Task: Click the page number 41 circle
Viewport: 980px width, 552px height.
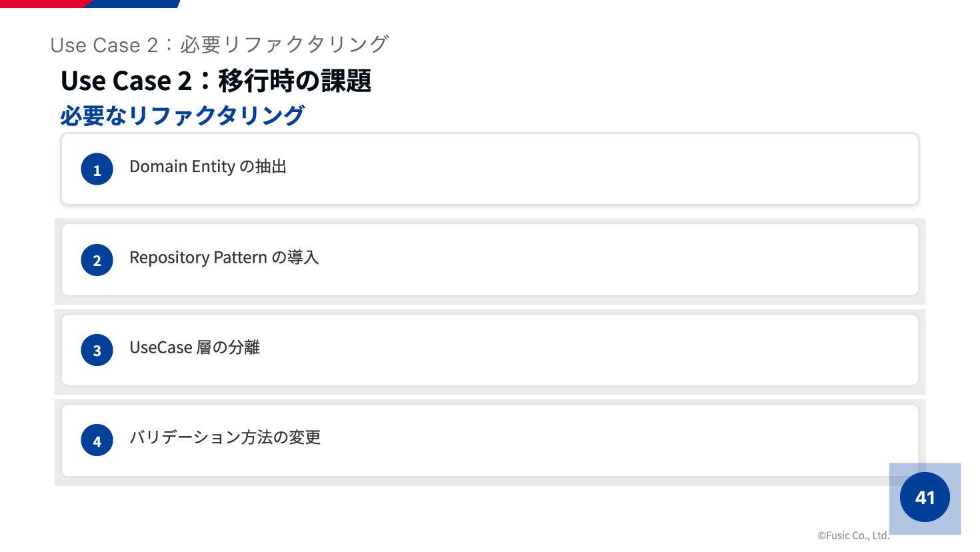Action: tap(925, 497)
